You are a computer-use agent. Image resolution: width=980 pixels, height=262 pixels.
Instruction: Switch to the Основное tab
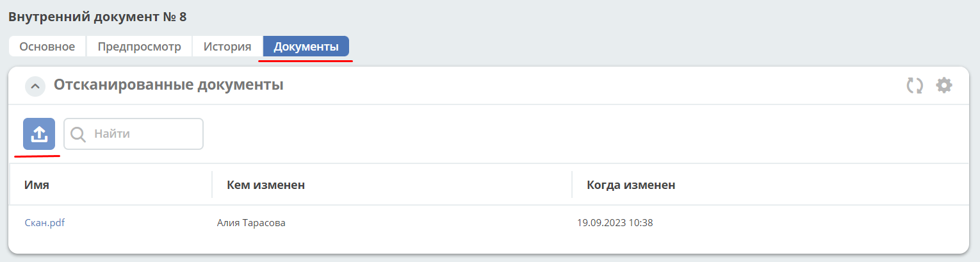47,46
